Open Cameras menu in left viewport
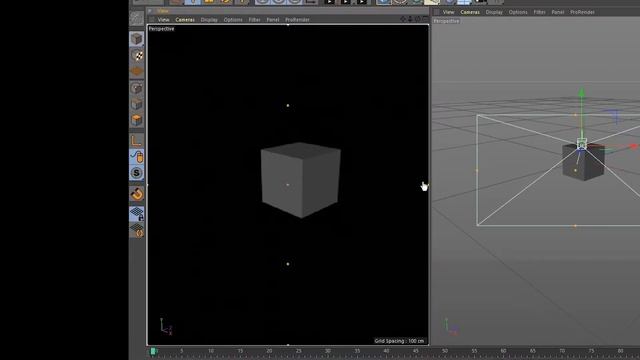The height and width of the screenshot is (360, 640). tap(185, 20)
